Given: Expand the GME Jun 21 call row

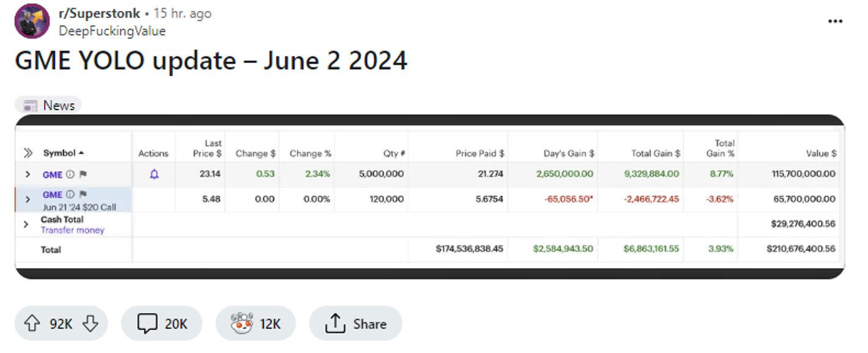Looking at the screenshot, I should point(28,199).
